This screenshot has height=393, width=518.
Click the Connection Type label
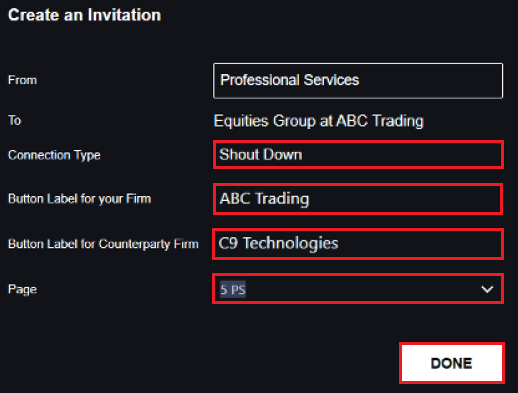click(x=54, y=155)
